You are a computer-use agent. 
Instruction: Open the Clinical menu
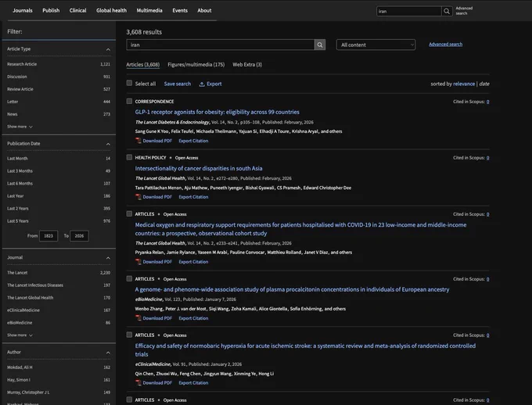[x=77, y=10]
